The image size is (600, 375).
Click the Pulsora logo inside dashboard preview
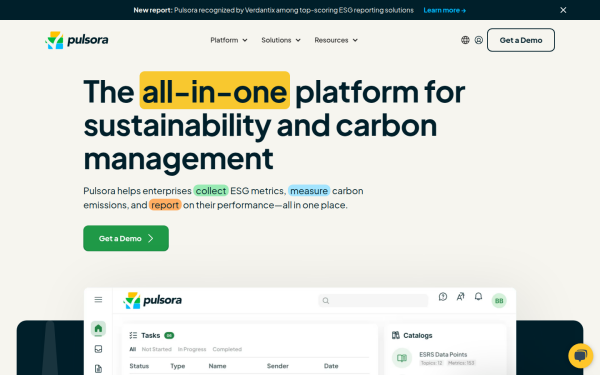point(152,300)
